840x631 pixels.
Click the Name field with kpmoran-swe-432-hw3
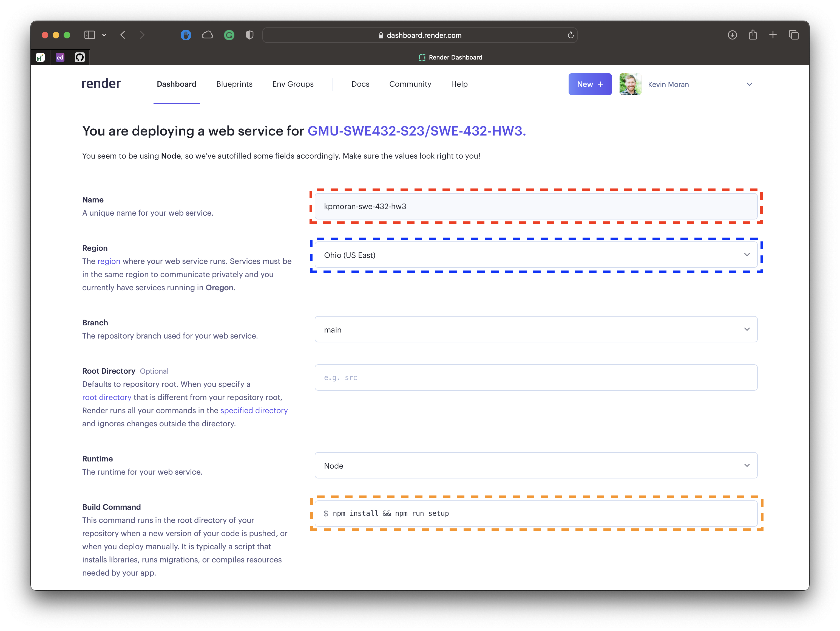(536, 206)
